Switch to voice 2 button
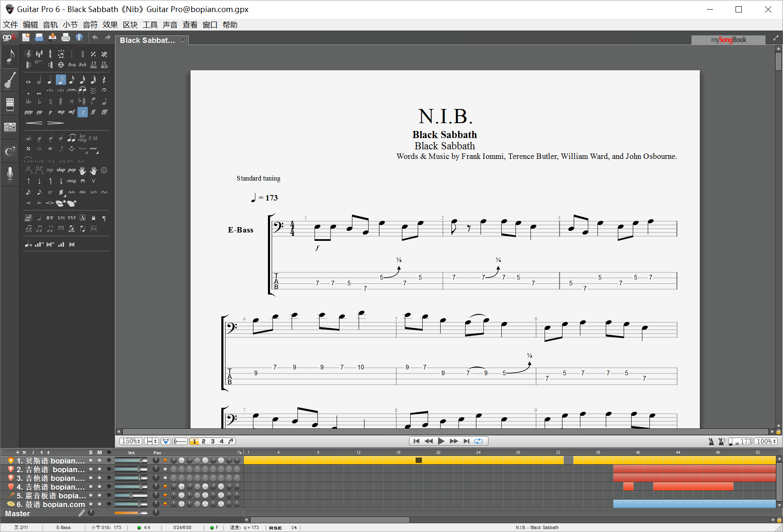 [203, 441]
